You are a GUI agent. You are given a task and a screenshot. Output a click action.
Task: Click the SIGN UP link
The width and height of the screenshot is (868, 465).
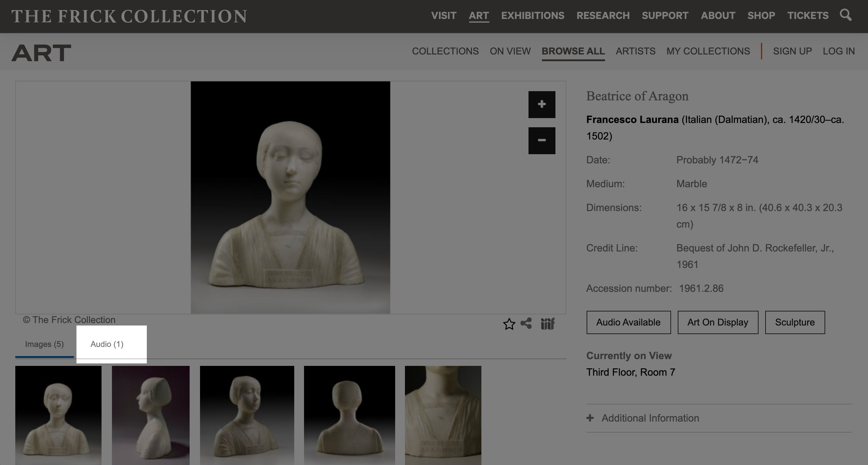(792, 51)
